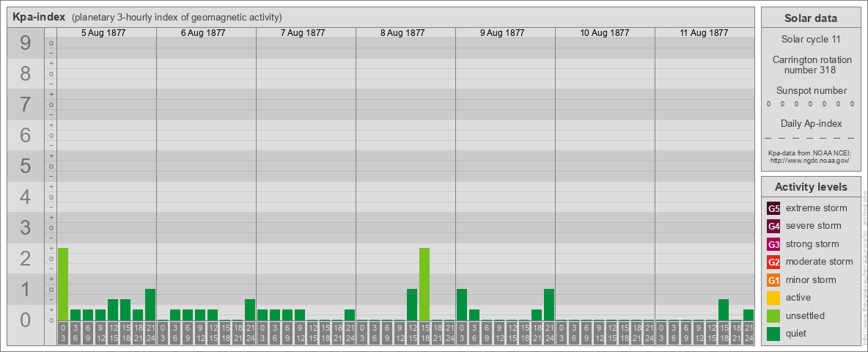The height and width of the screenshot is (352, 868).
Task: Click the 'Sunspot number' label
Action: click(x=812, y=91)
